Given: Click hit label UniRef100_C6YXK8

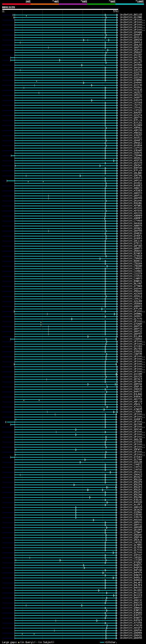Looking at the screenshot, I should (131, 103).
